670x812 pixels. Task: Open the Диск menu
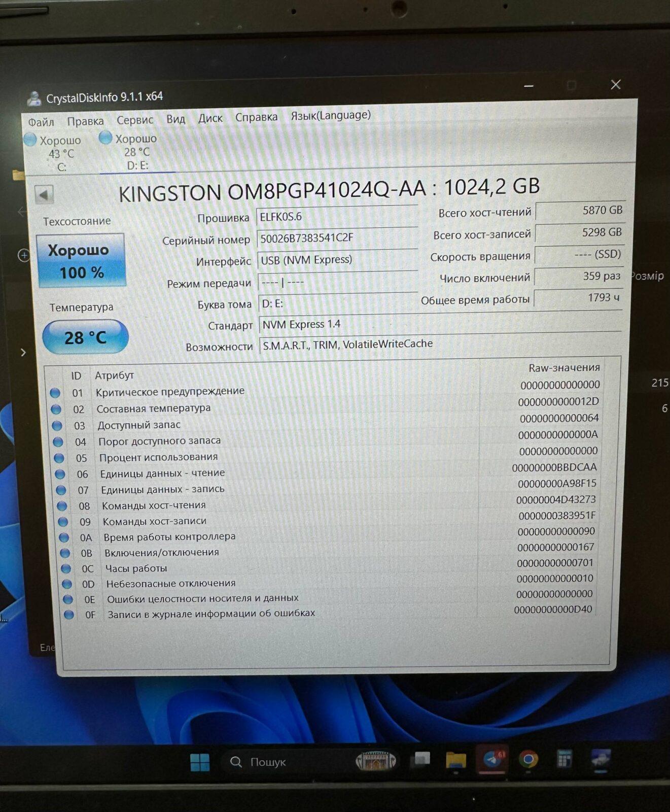210,118
